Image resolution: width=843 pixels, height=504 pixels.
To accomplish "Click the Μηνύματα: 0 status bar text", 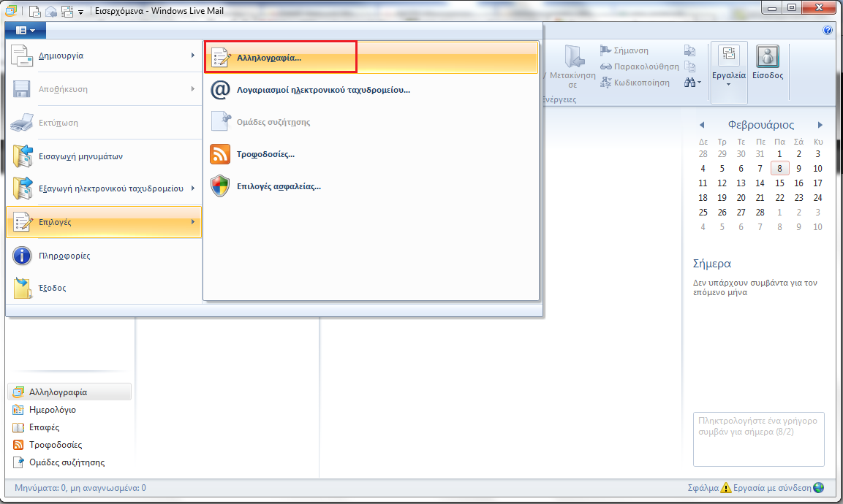I will click(x=80, y=488).
